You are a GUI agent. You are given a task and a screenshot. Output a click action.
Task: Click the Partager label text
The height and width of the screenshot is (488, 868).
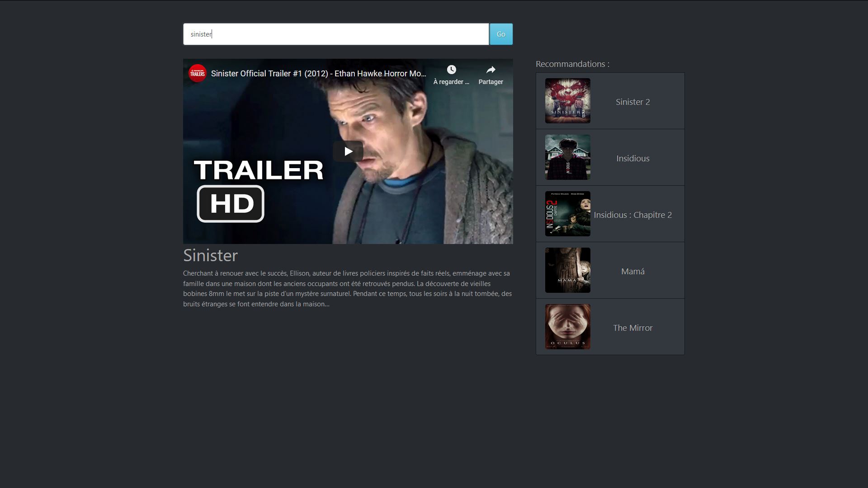pyautogui.click(x=491, y=82)
